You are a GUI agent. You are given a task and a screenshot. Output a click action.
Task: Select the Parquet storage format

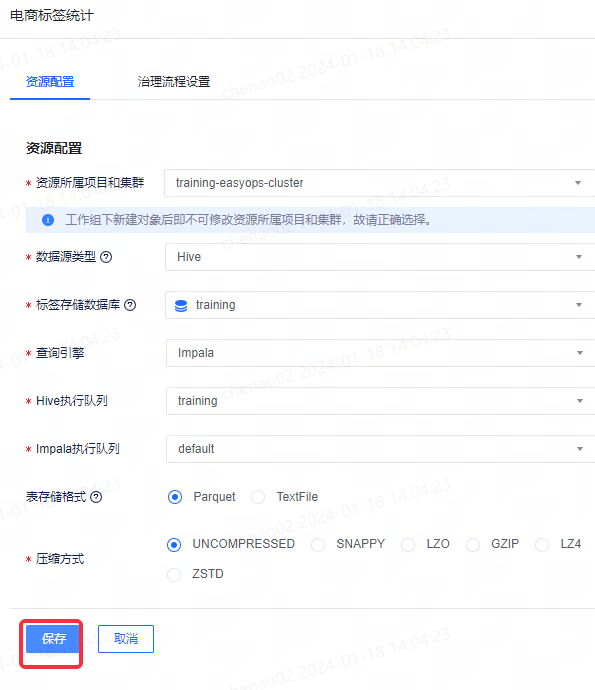(175, 497)
